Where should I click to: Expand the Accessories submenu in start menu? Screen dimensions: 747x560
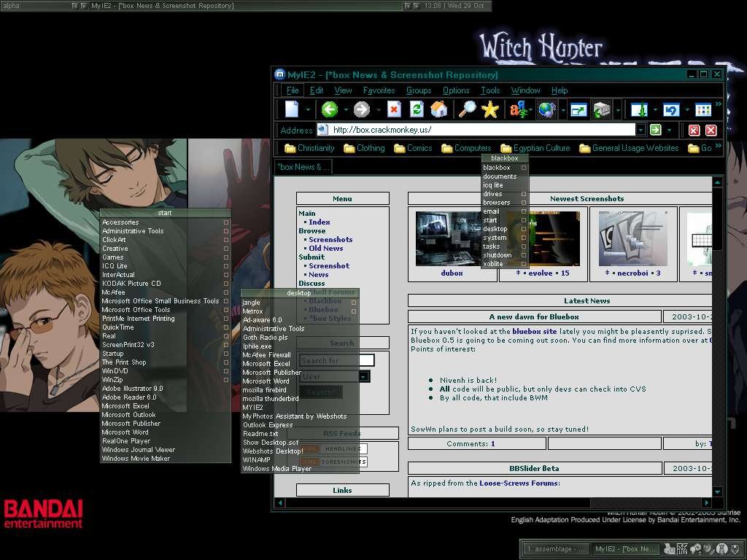pyautogui.click(x=226, y=222)
